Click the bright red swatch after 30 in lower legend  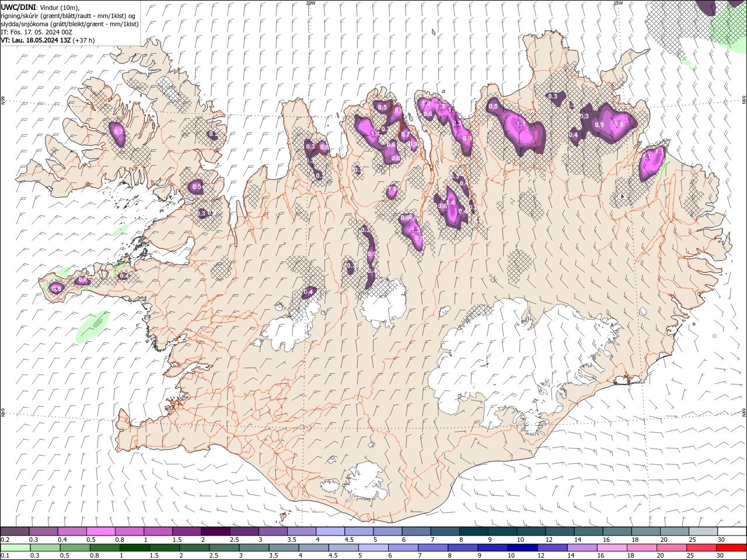click(x=731, y=548)
